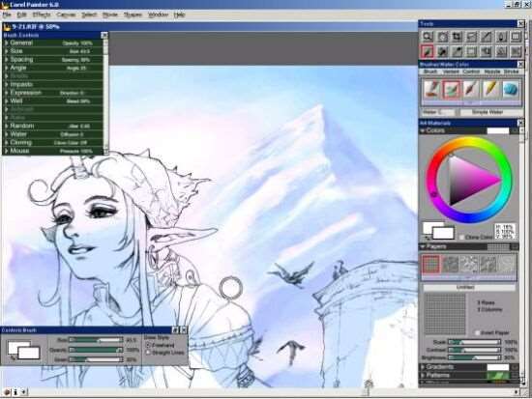Close the Brush Controls palette

tap(104, 35)
